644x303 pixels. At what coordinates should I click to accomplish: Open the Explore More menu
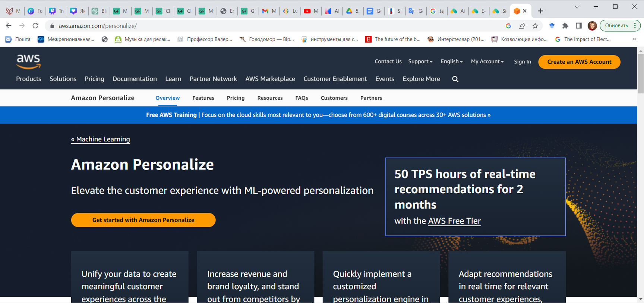pos(421,79)
